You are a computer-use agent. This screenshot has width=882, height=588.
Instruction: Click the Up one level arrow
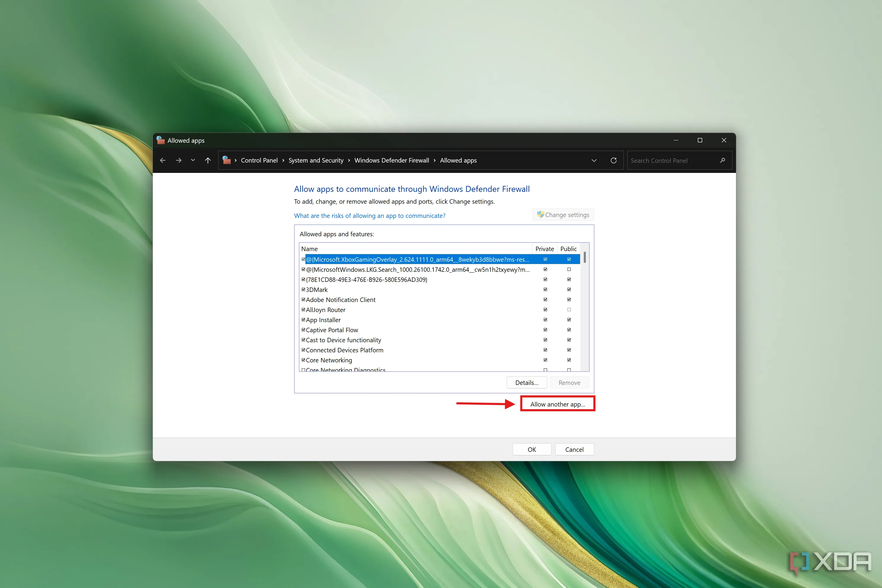coord(208,160)
